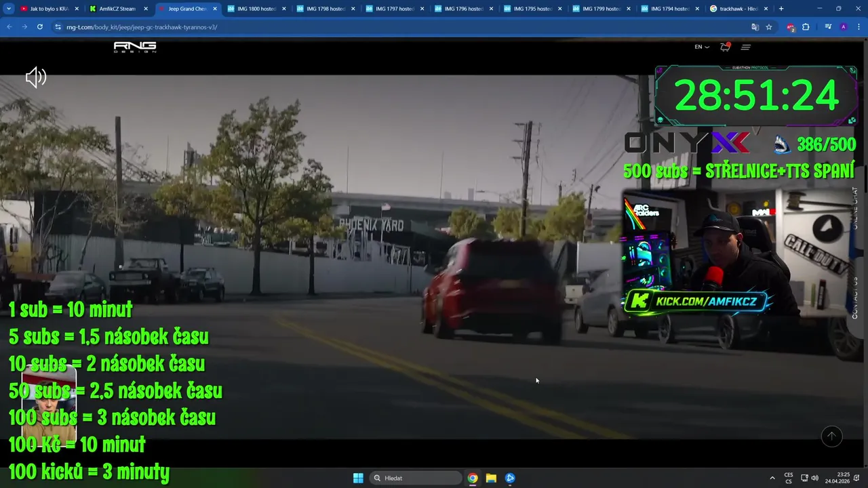Open the red extension icon with badge
868x488 pixels.
click(x=791, y=27)
